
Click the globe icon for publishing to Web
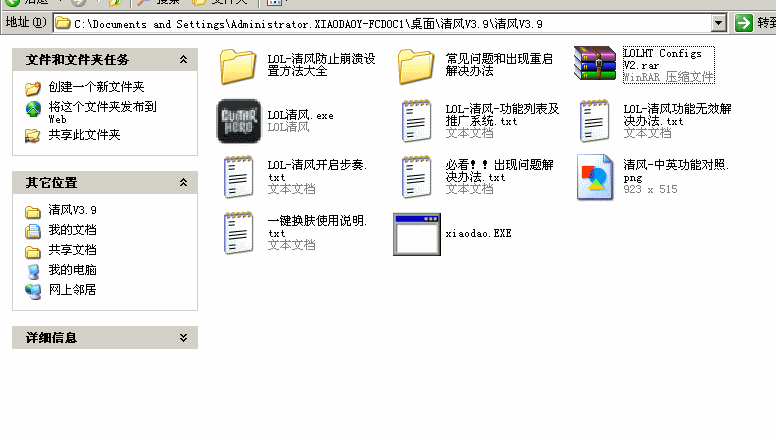click(33, 109)
